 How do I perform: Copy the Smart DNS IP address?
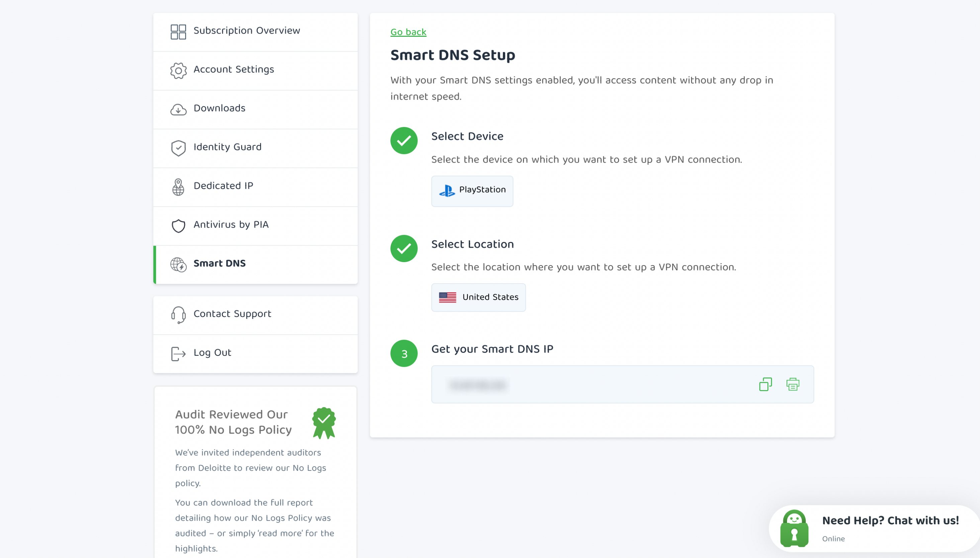[765, 384]
